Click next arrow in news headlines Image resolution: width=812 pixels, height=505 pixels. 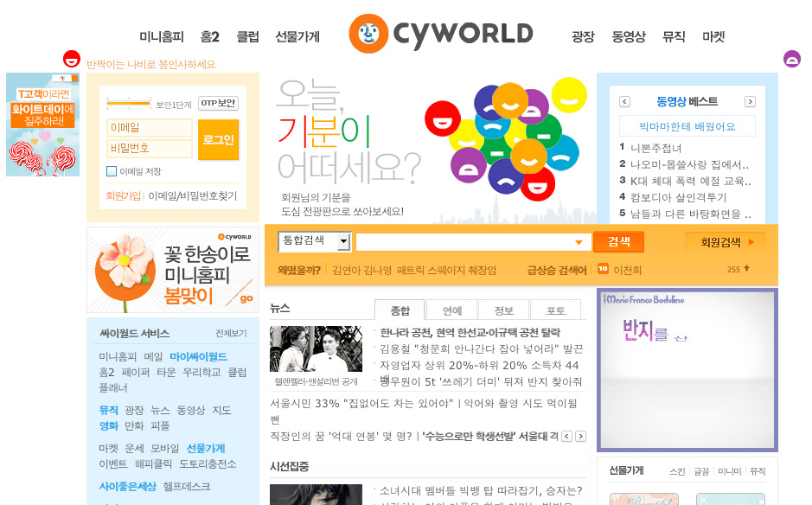point(581,436)
